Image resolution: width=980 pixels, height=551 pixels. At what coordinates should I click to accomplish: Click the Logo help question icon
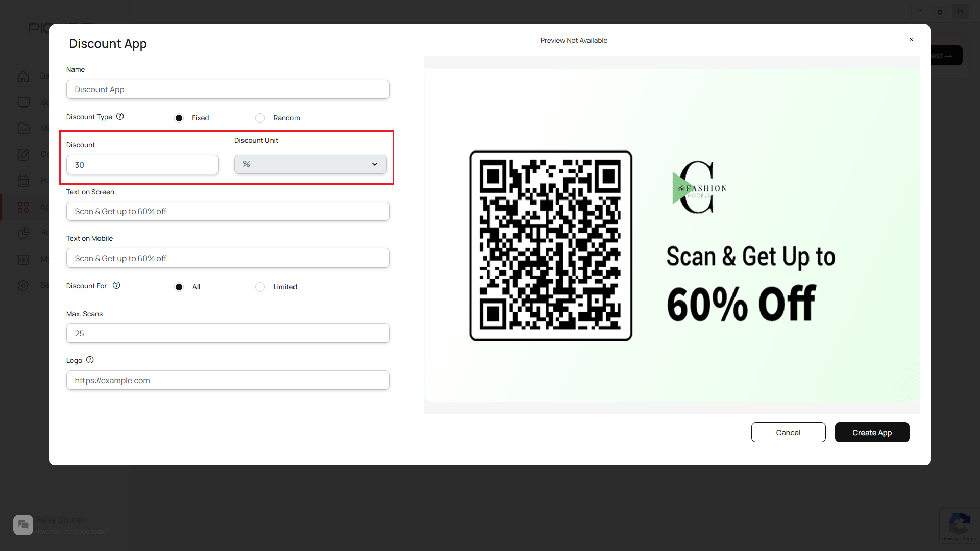point(90,360)
